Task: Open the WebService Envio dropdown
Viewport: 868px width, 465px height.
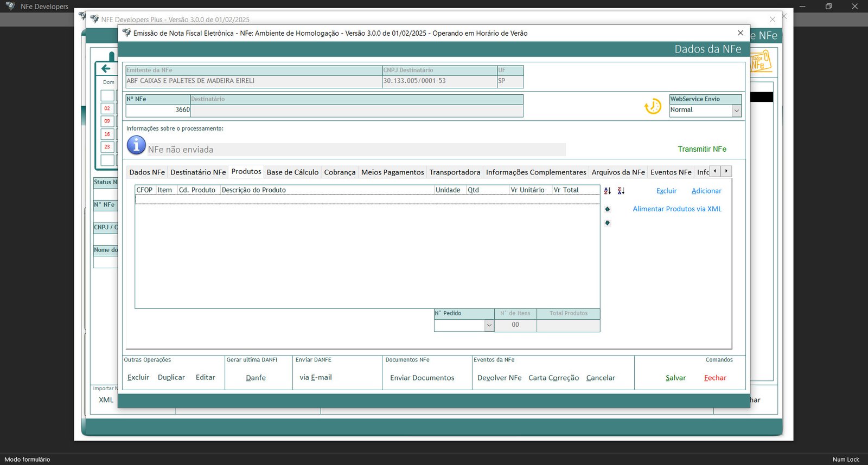Action: pyautogui.click(x=736, y=111)
